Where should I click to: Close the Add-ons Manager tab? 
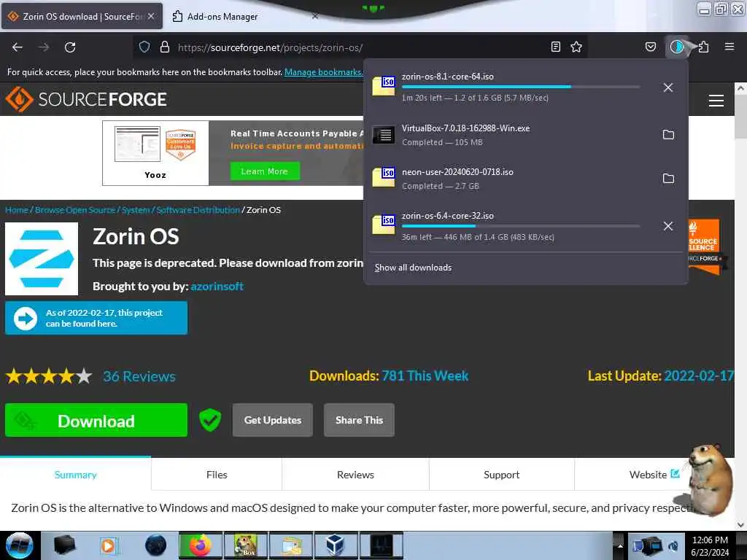pyautogui.click(x=315, y=16)
